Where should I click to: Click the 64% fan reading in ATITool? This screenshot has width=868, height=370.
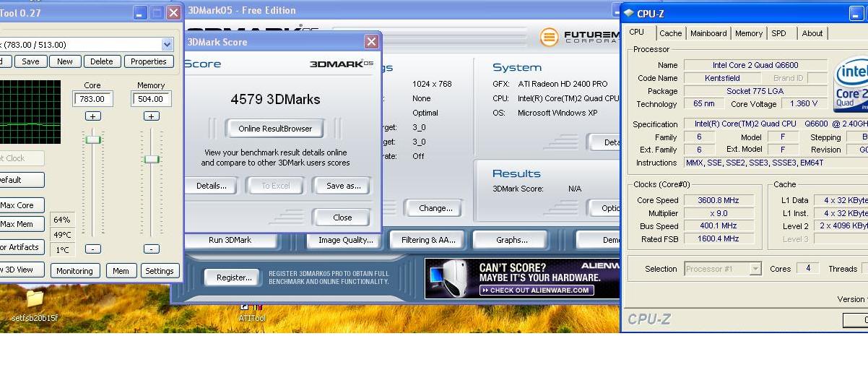coord(62,220)
